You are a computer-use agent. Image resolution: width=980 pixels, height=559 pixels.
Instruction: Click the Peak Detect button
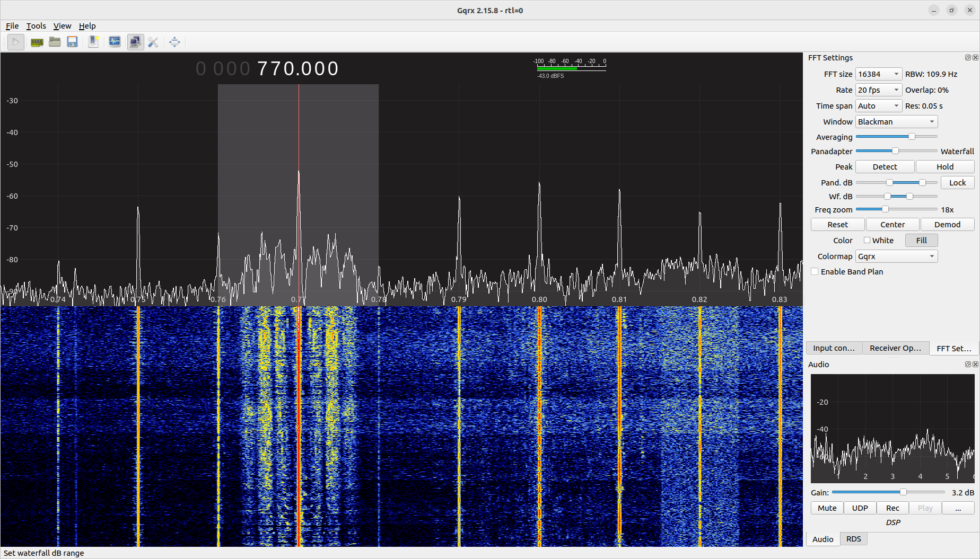885,167
